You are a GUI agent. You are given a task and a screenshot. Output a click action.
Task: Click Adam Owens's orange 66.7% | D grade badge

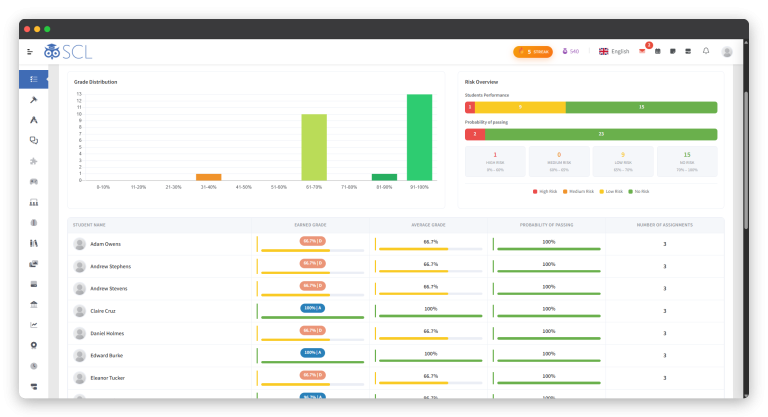(312, 241)
